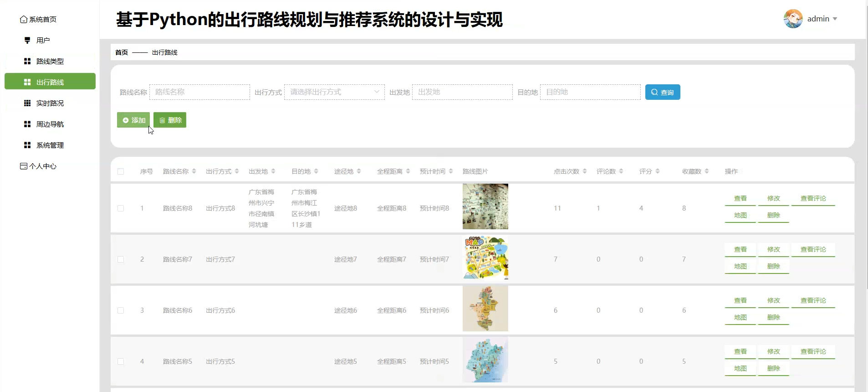Image resolution: width=868 pixels, height=392 pixels.
Task: Expand the admin user menu arrow
Action: pyautogui.click(x=835, y=19)
